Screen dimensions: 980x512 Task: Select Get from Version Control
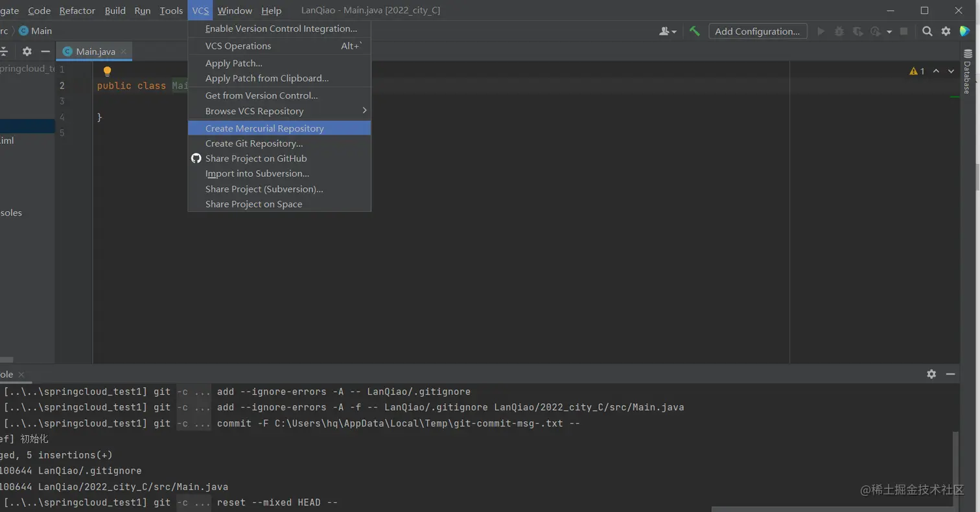pyautogui.click(x=279, y=95)
